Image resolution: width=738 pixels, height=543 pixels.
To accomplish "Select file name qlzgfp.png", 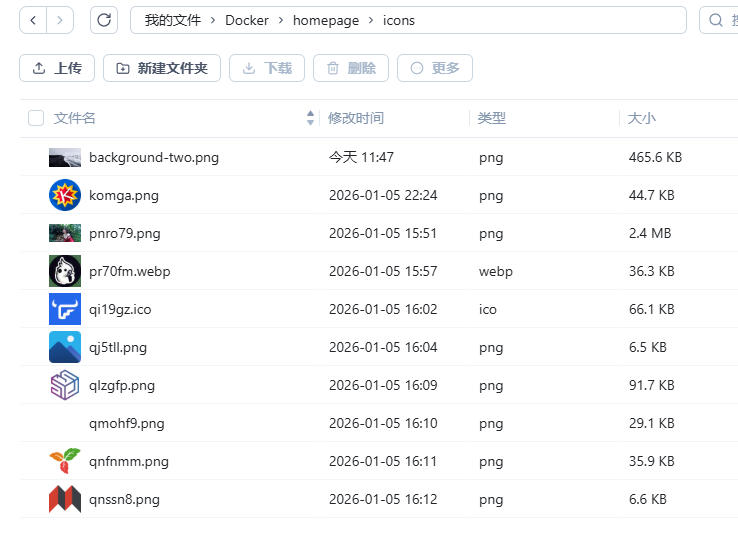I will pos(122,386).
